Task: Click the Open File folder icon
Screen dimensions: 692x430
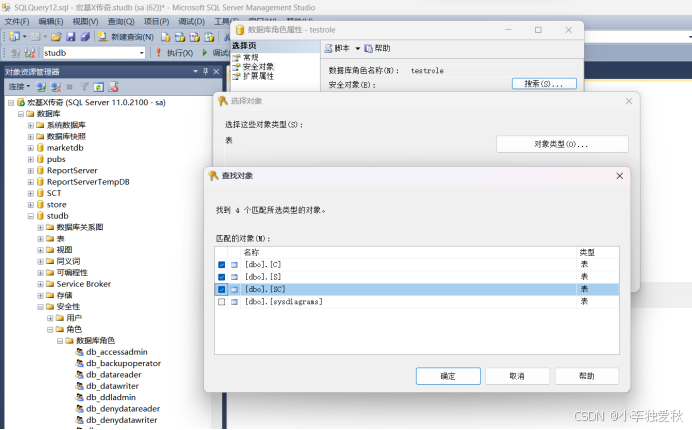Action: click(x=56, y=37)
